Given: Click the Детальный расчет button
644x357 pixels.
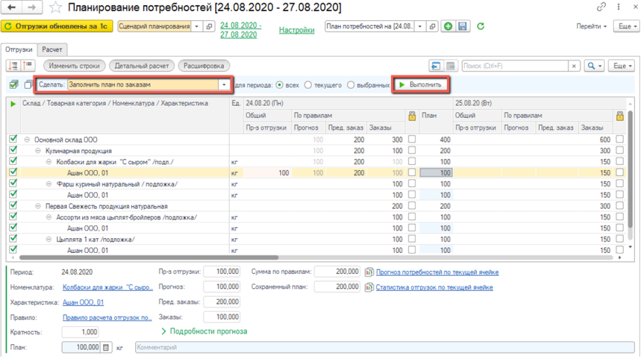Looking at the screenshot, I should (x=142, y=66).
